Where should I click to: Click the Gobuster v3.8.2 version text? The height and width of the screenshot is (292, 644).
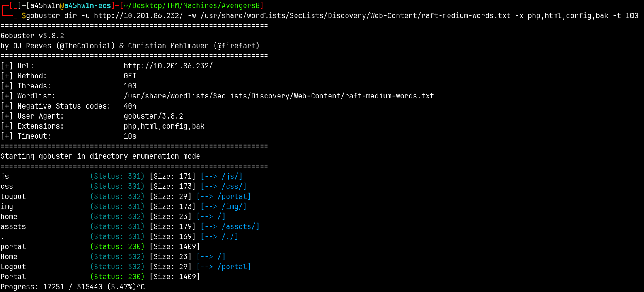point(32,36)
